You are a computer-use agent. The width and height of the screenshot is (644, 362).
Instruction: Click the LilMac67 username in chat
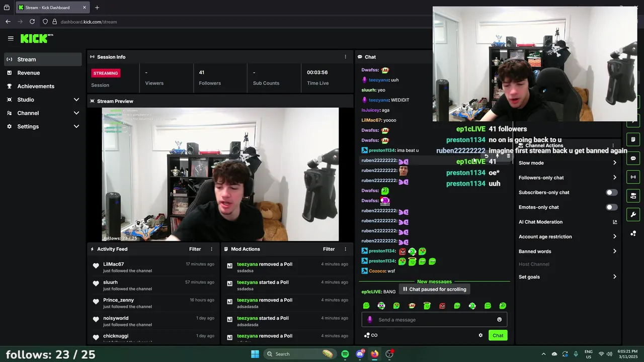[x=371, y=120]
